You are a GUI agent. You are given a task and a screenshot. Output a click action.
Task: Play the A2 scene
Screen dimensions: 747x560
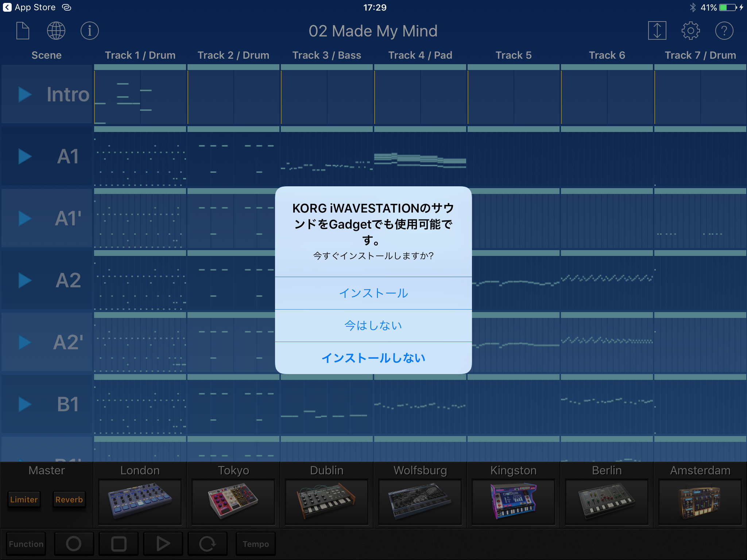coord(25,280)
